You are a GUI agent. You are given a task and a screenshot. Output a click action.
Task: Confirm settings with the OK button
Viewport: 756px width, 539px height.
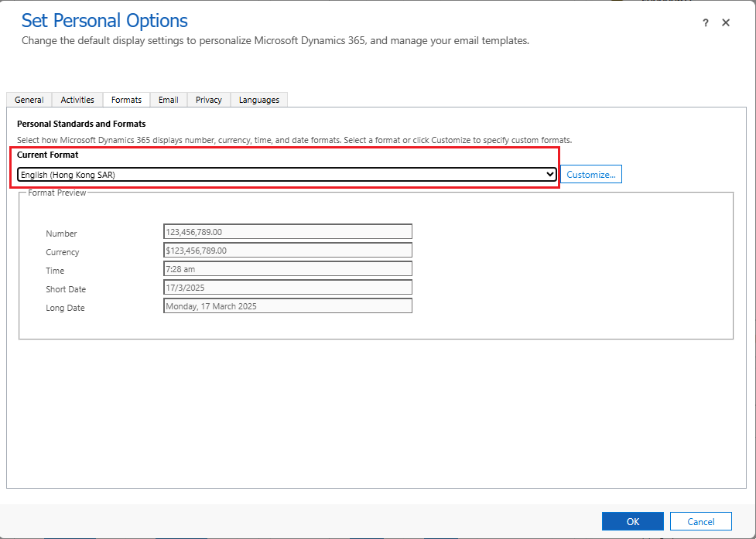click(x=632, y=521)
